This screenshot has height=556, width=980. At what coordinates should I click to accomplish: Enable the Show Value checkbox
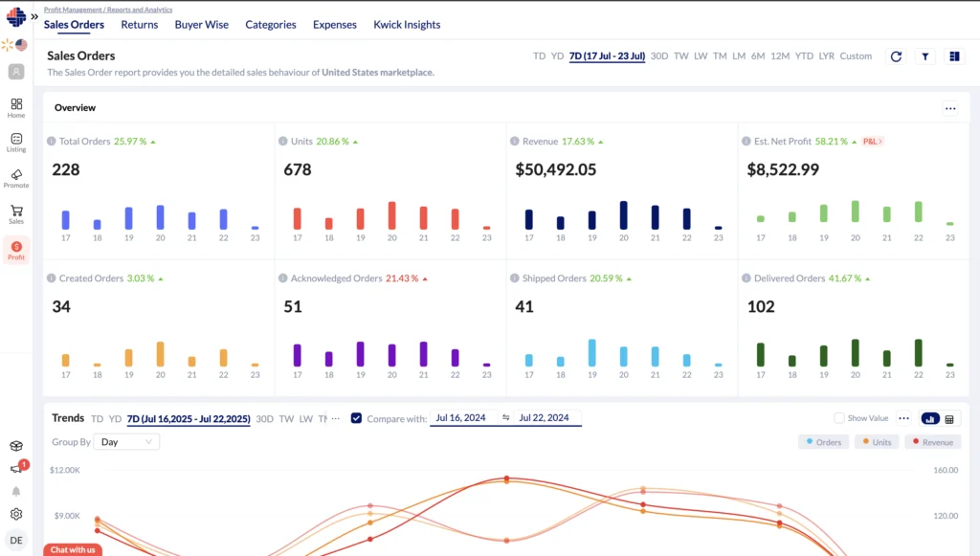point(839,418)
